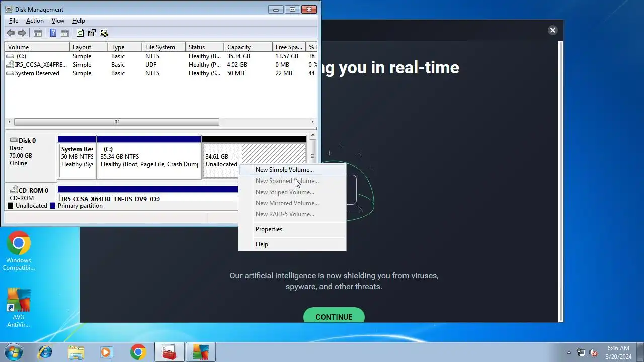
Task: Sort the volume list by Volume column header
Action: point(37,47)
